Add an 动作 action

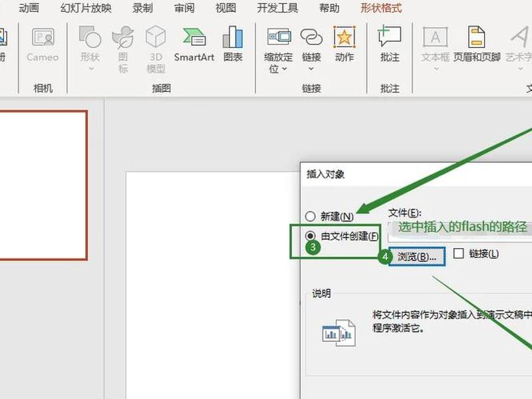click(x=344, y=45)
